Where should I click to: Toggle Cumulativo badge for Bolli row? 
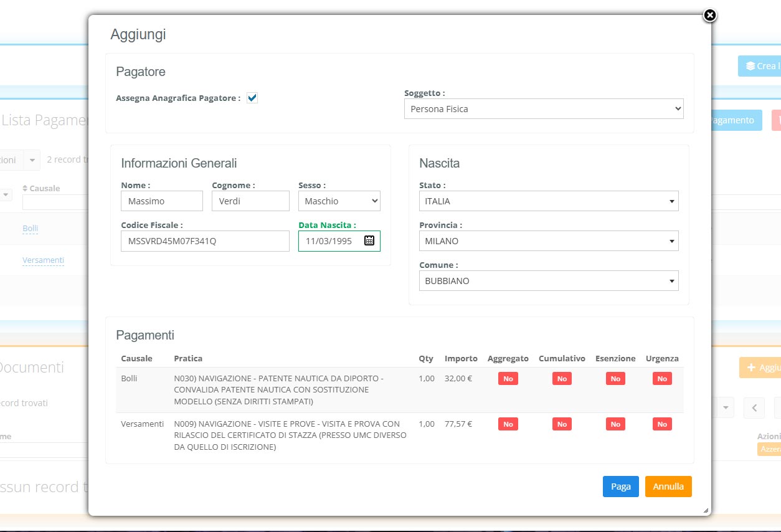(x=561, y=379)
